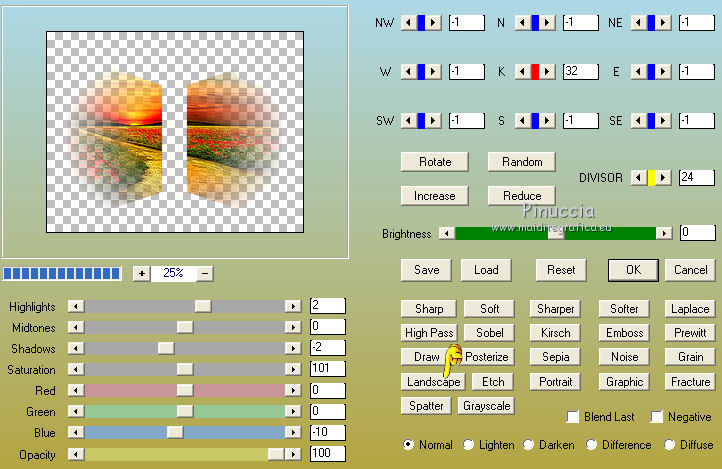Click the Brightness slider thumb
Screen dimensions: 722x469
coord(556,233)
